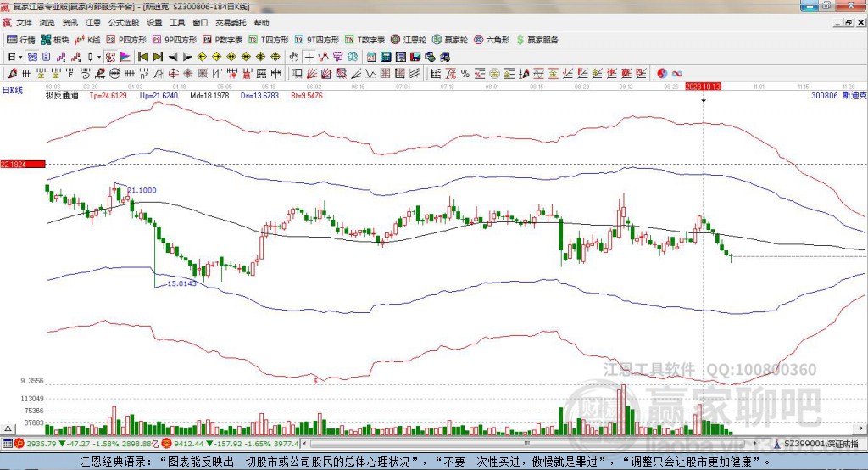Click the 极反通道 indicator name
The image size is (868, 470).
[62, 95]
